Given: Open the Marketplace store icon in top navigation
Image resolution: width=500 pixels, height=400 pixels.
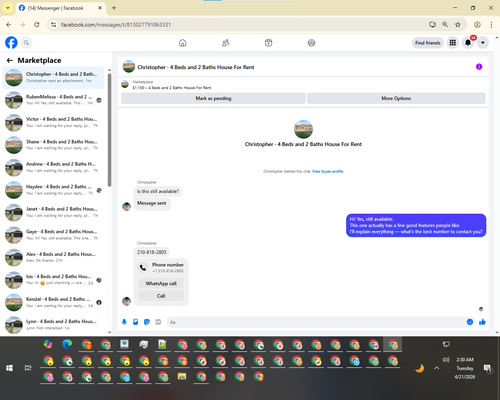Looking at the screenshot, I should [x=268, y=43].
